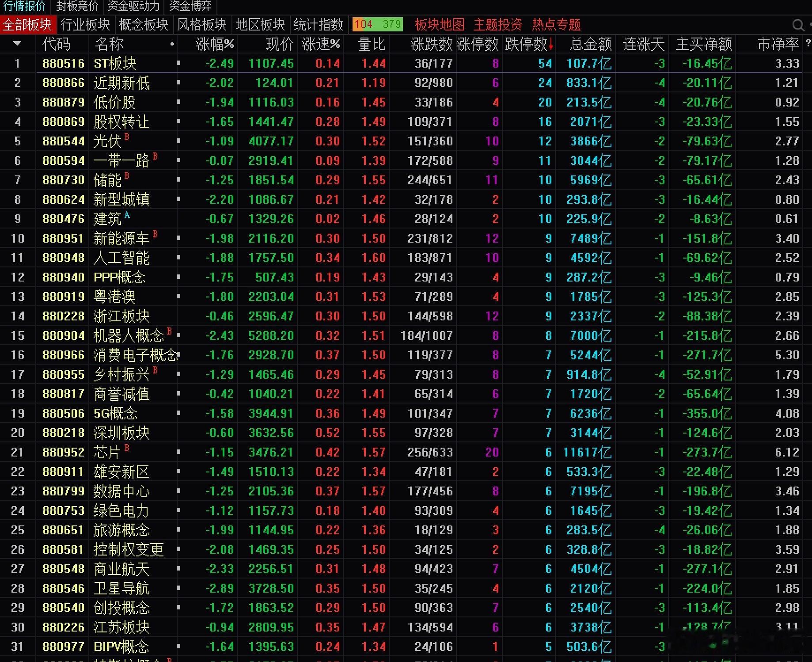Open the 资金驱动力 tab
812x662 pixels.
(x=133, y=6)
